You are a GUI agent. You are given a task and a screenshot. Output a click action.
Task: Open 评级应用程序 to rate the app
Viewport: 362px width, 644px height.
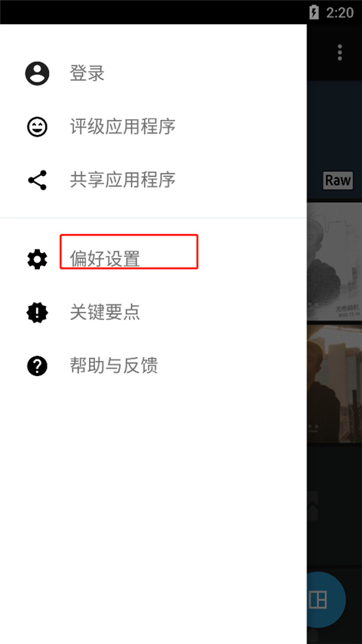point(123,127)
